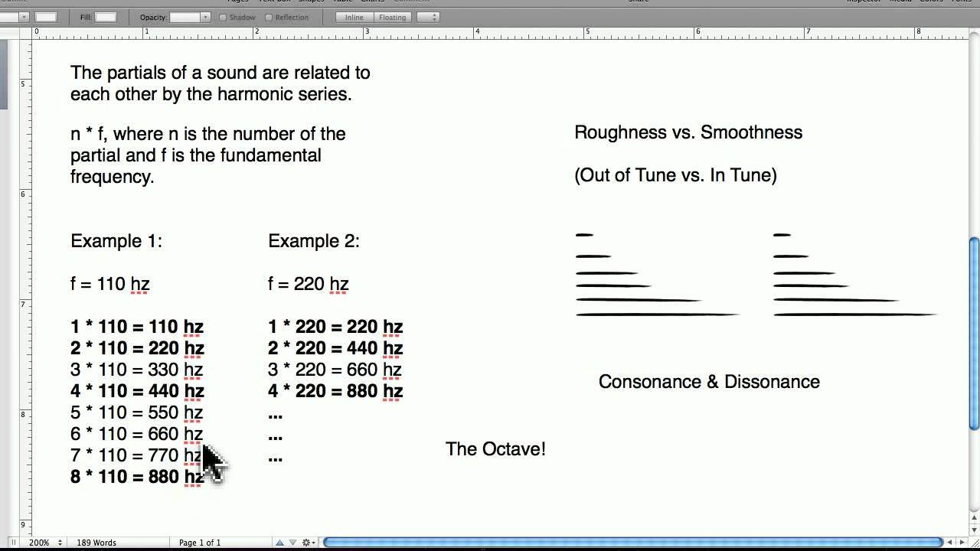Click the line 'f = 110 hz'

109,284
